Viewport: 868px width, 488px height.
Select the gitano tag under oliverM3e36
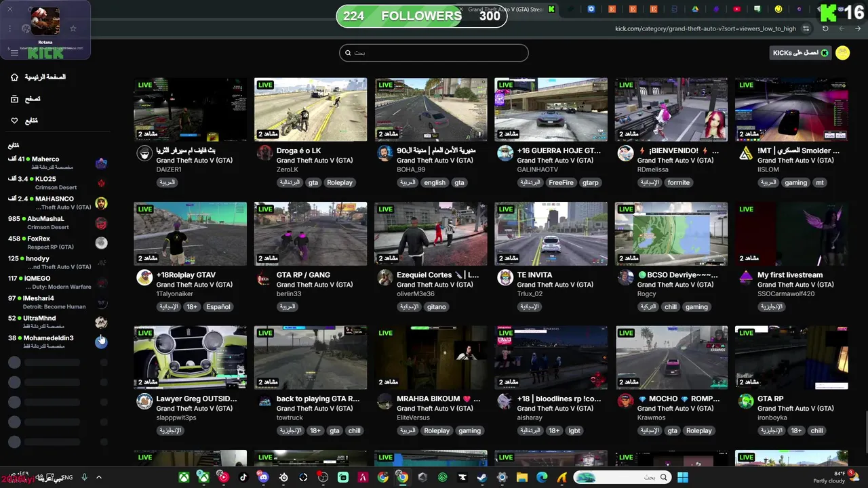[x=437, y=306]
